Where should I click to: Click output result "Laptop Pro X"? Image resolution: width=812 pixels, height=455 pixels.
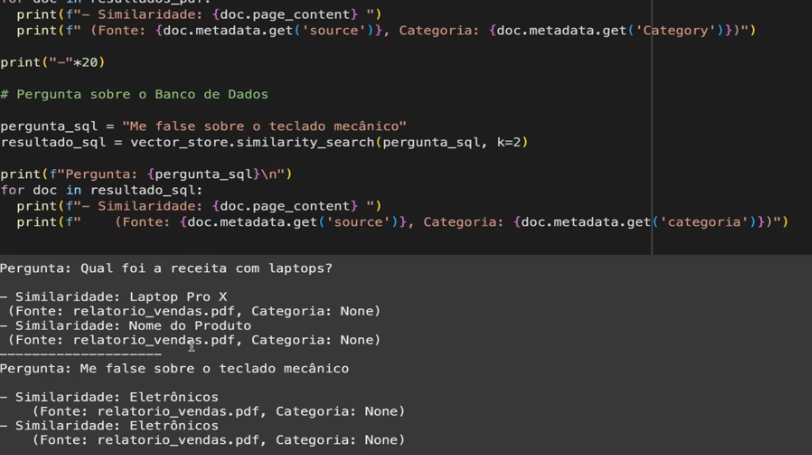click(x=178, y=297)
